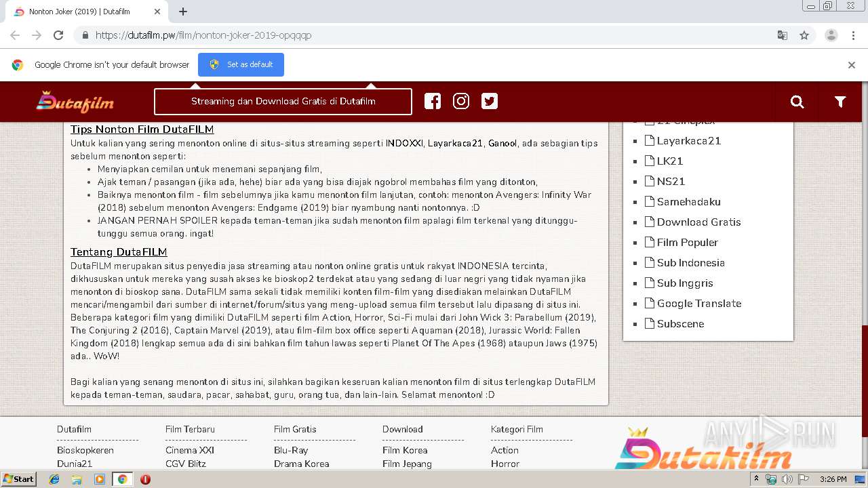Open Film Jepang footer link
868x488 pixels.
coord(407,464)
